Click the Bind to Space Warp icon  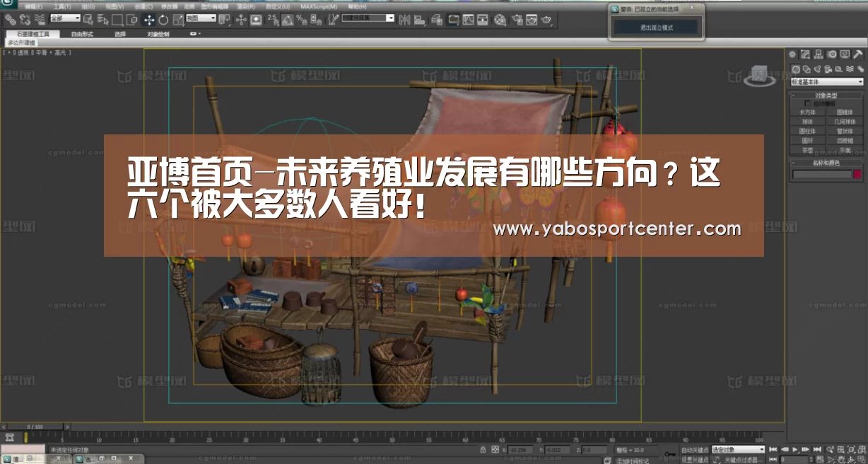point(40,19)
